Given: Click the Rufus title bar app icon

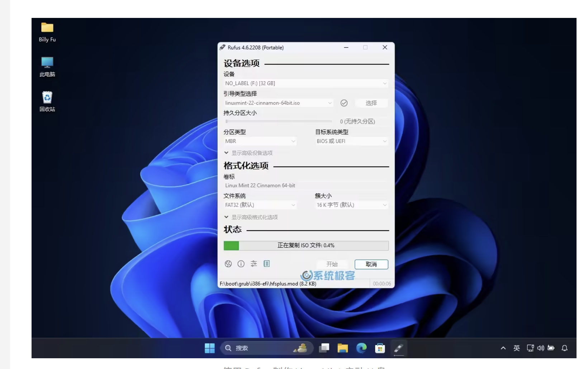Looking at the screenshot, I should [222, 47].
